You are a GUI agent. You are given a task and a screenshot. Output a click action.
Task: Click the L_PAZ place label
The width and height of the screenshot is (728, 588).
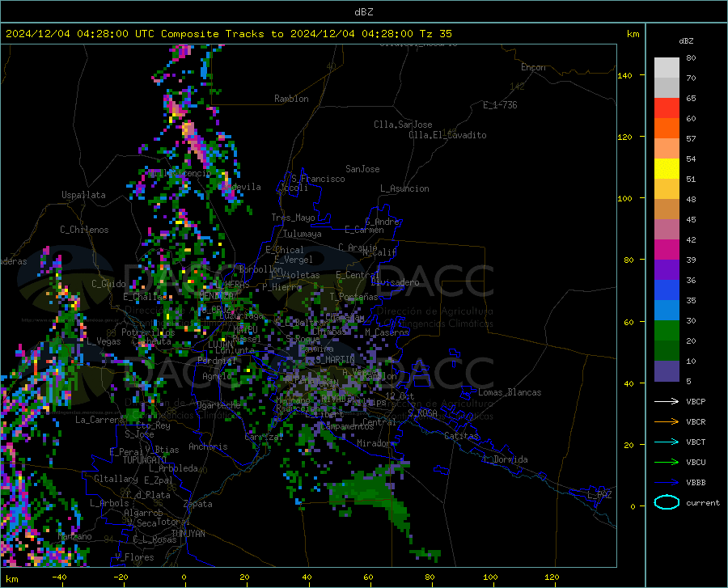(x=599, y=495)
